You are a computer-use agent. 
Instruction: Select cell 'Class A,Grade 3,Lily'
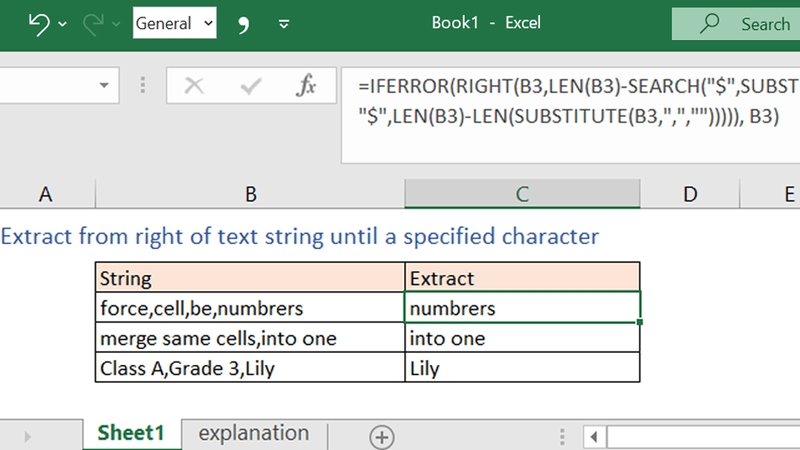(250, 368)
